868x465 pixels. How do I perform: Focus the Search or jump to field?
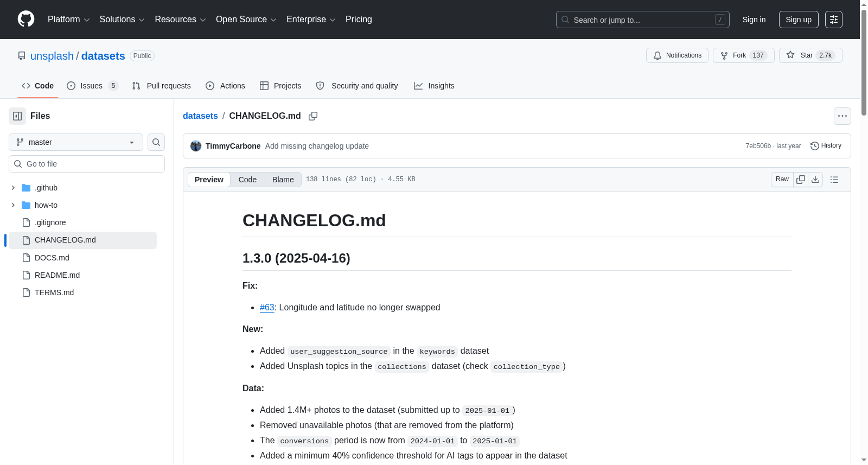(643, 20)
